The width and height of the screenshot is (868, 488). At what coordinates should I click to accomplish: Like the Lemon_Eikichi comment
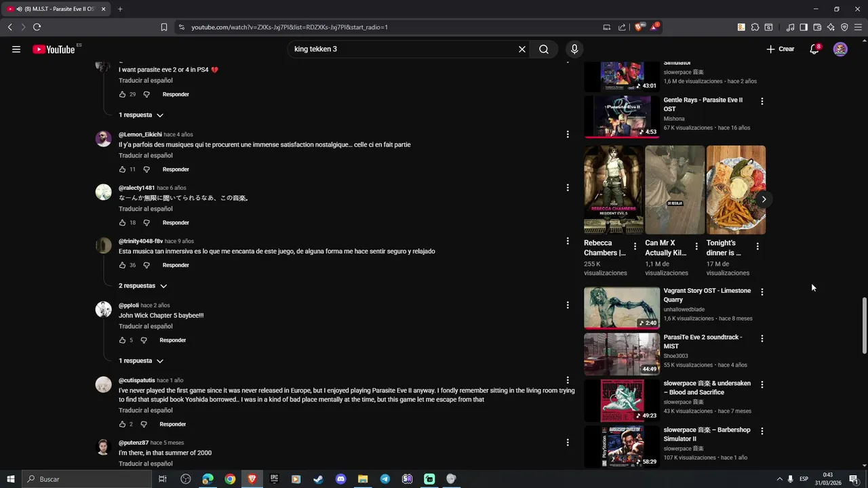click(x=122, y=169)
